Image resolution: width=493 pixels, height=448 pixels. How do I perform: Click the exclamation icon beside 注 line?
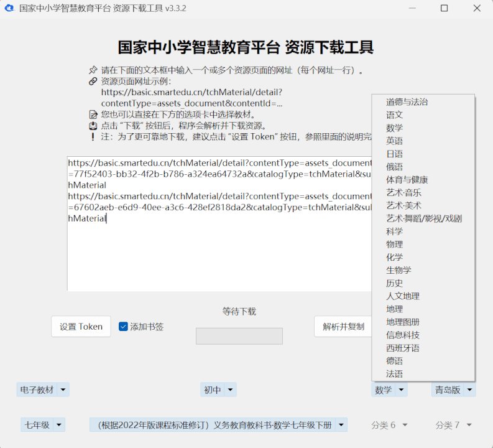coord(93,137)
